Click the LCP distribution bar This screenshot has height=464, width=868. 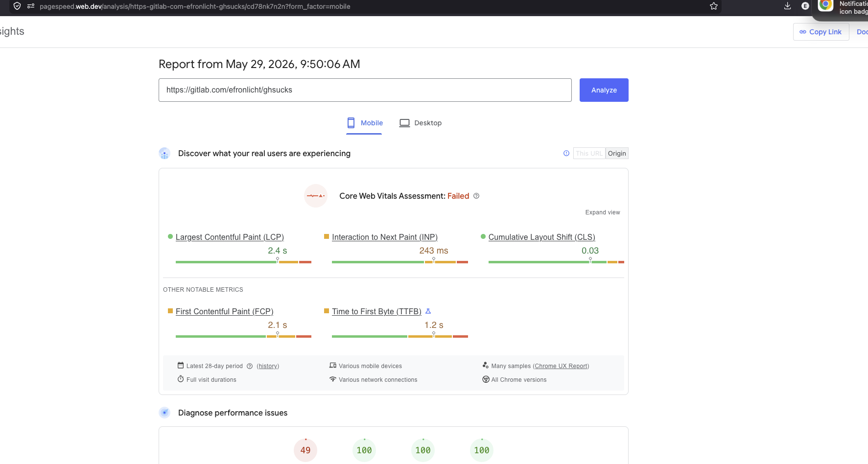(x=243, y=262)
